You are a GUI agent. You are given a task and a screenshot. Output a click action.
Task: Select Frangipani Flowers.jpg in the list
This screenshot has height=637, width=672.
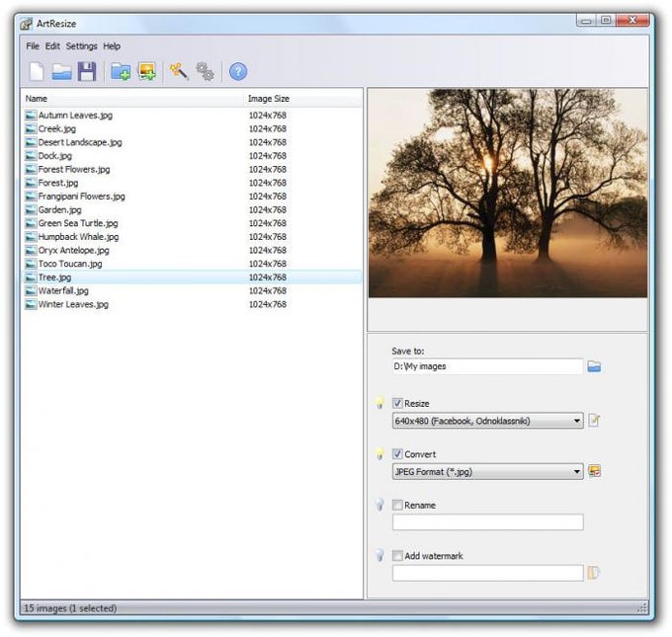tap(192, 197)
